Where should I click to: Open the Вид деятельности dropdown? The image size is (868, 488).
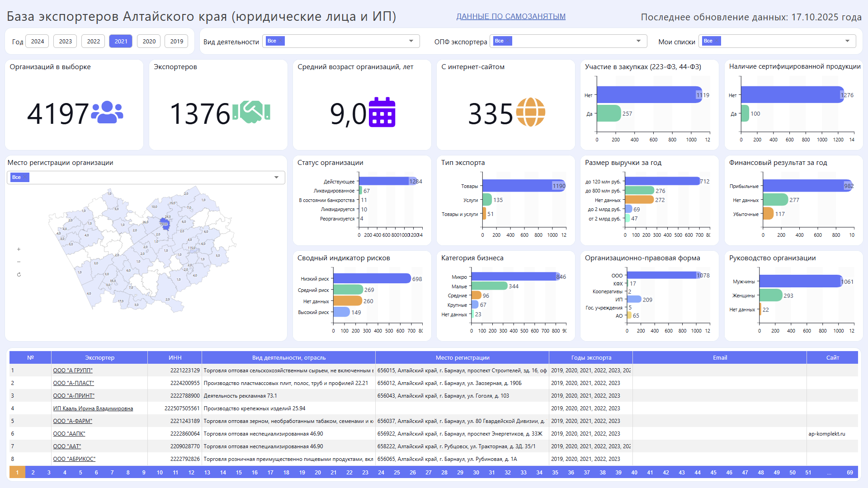click(x=411, y=41)
